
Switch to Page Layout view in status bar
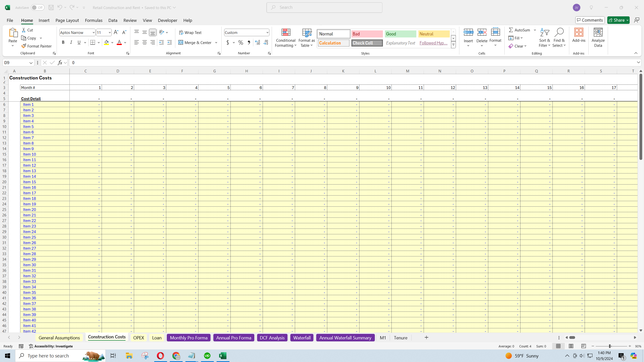571,346
